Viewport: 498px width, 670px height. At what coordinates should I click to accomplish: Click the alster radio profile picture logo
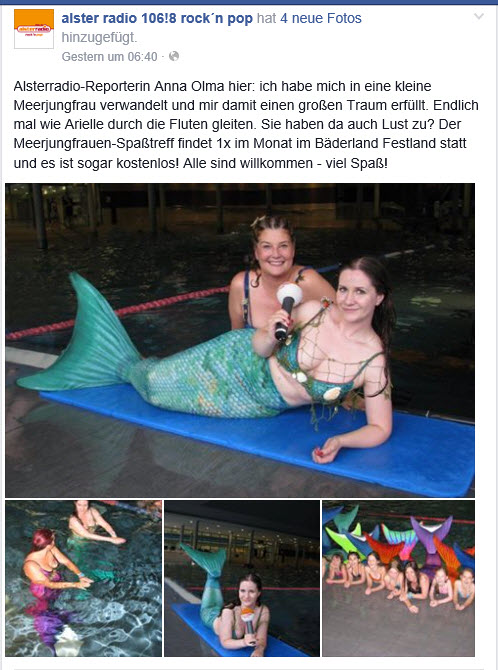34,29
